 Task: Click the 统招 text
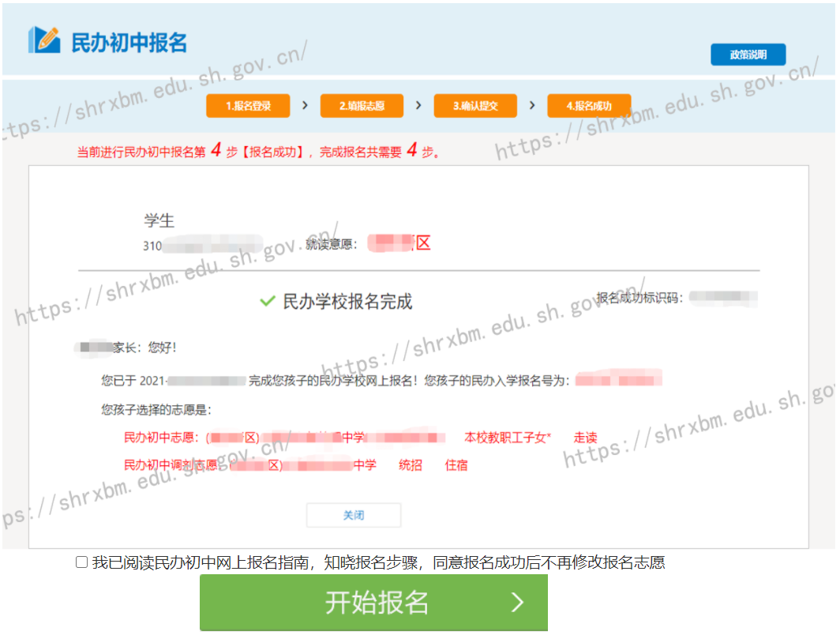tap(411, 464)
